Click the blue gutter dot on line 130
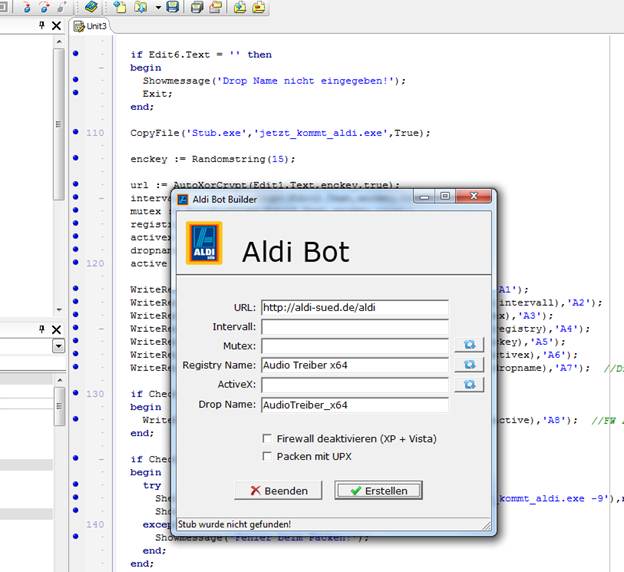 coord(76,393)
